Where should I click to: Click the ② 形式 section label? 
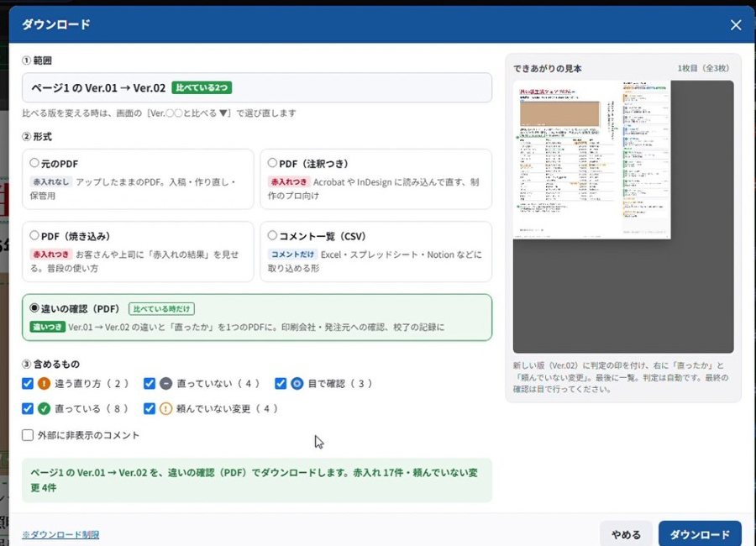coord(37,136)
